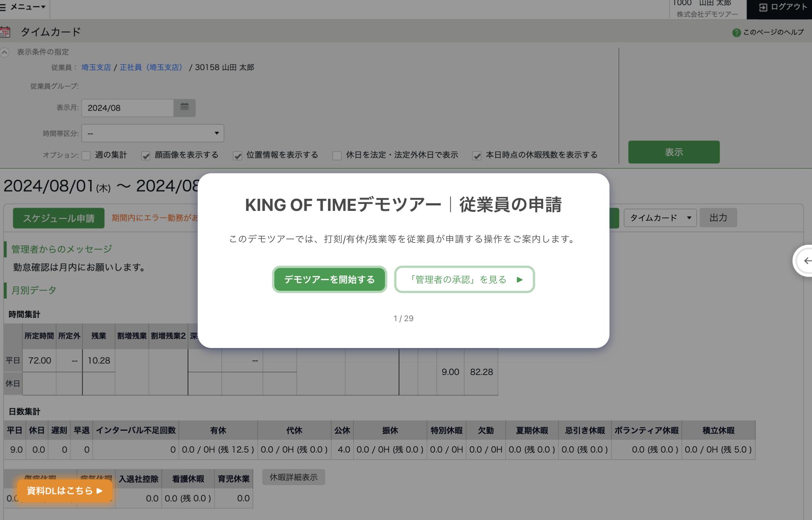
Task: Click the green help question icon
Action: [736, 33]
